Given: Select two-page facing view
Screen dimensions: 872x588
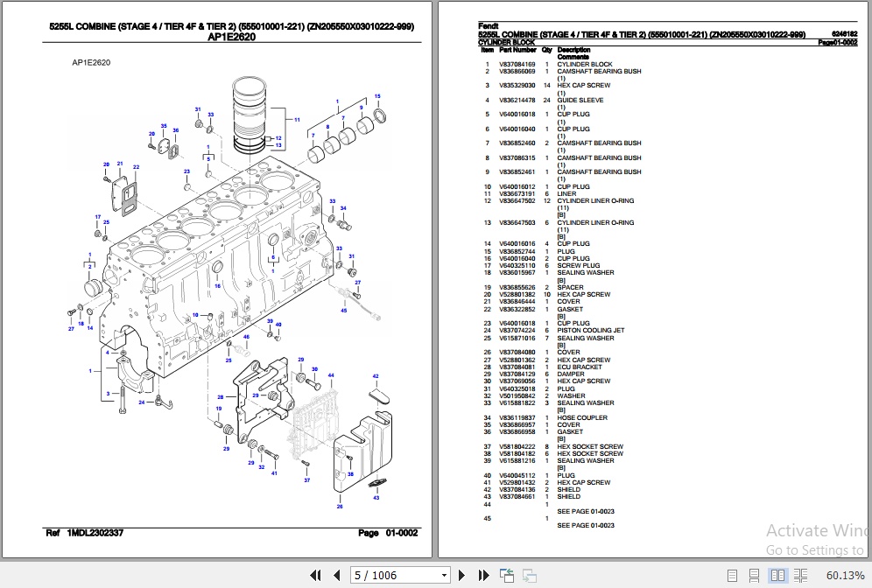Looking at the screenshot, I should tap(777, 575).
